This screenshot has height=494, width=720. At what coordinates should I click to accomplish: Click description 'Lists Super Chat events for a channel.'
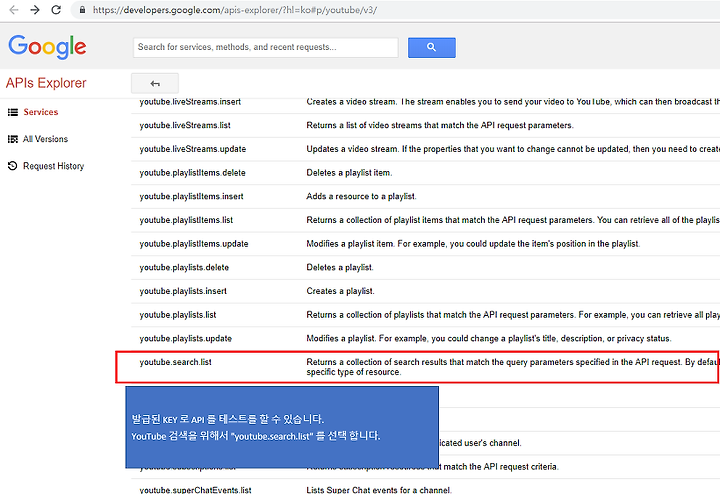pos(379,490)
